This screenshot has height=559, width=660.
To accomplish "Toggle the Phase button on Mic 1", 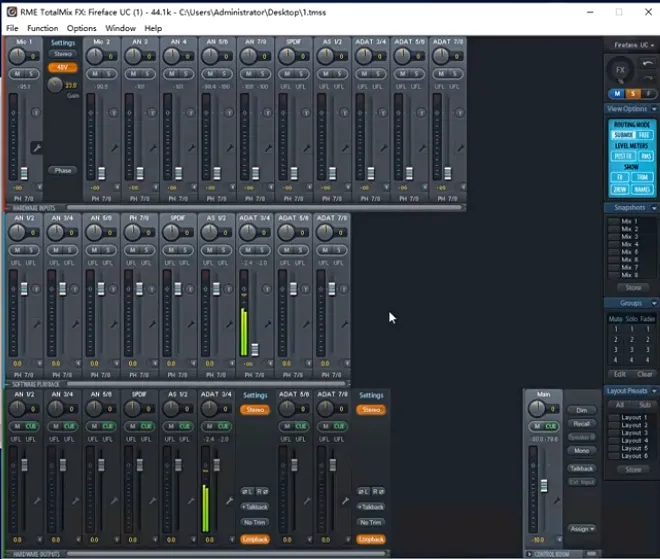I will (62, 170).
